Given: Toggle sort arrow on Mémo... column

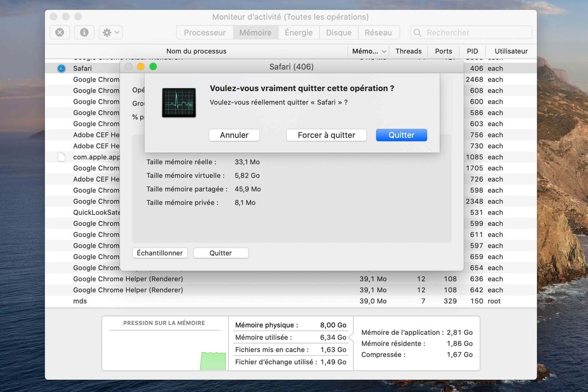Looking at the screenshot, I should (x=384, y=51).
